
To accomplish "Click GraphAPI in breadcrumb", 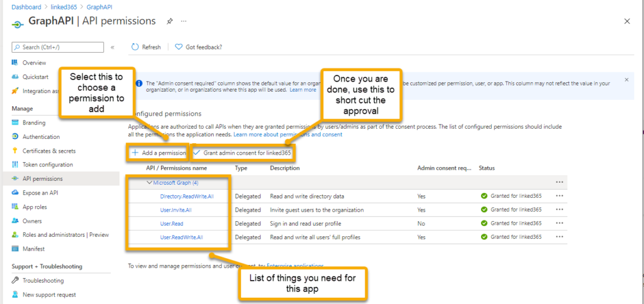I will (x=100, y=7).
